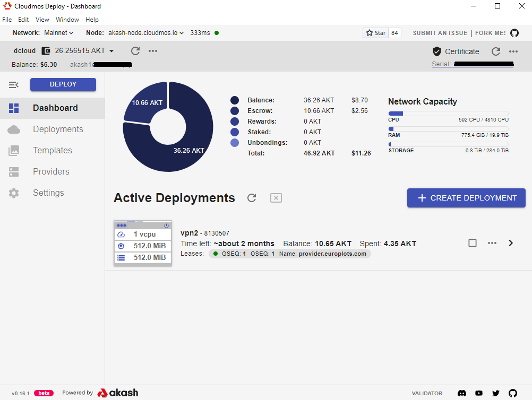Open the Twitter link in footer
Image resolution: width=532 pixels, height=400 pixels.
tap(496, 393)
